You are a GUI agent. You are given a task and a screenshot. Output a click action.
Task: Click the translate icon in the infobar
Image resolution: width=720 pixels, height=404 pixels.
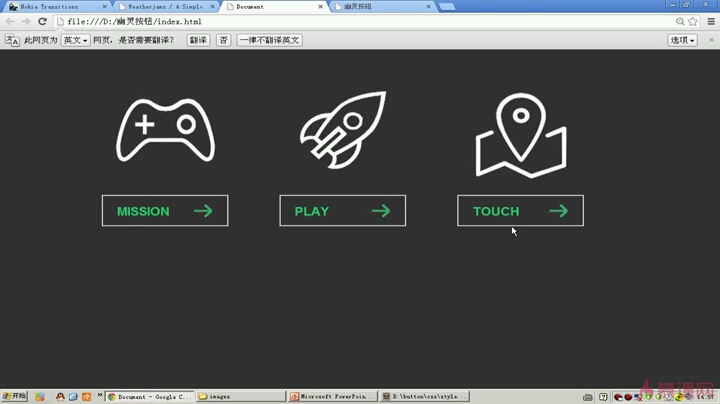[x=12, y=40]
